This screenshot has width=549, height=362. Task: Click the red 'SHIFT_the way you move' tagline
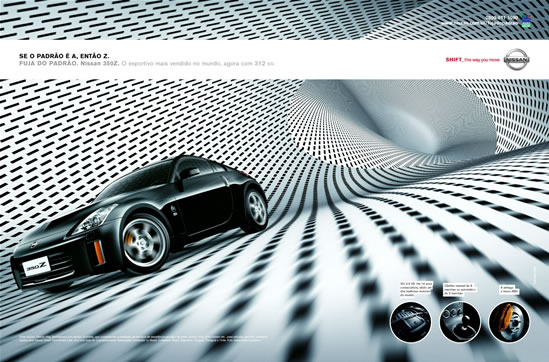472,60
